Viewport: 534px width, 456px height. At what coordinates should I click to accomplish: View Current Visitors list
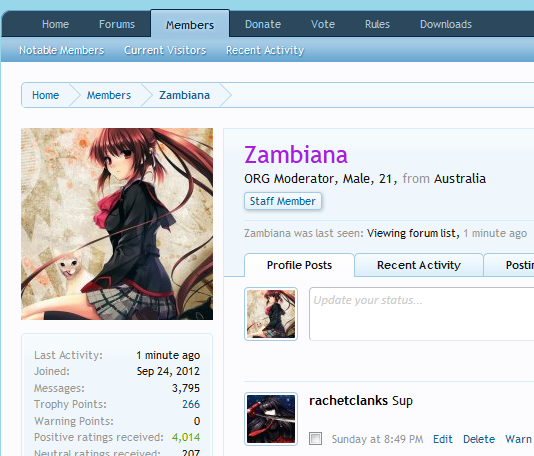click(165, 50)
